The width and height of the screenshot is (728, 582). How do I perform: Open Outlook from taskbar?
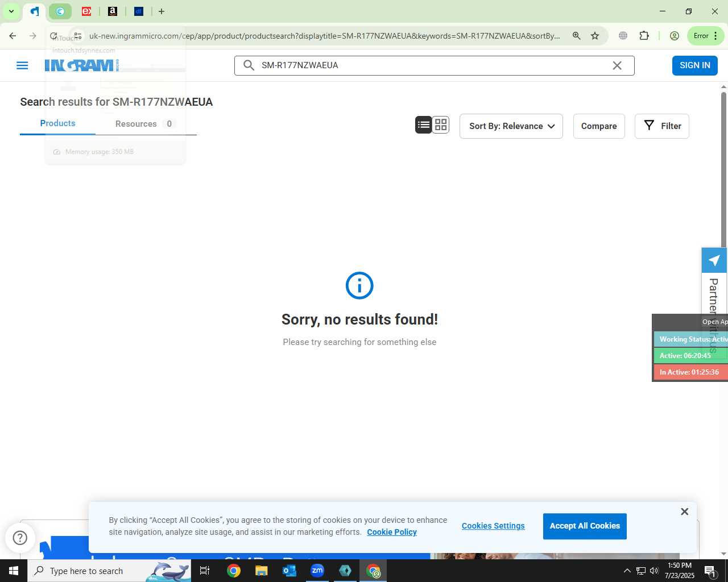(289, 571)
